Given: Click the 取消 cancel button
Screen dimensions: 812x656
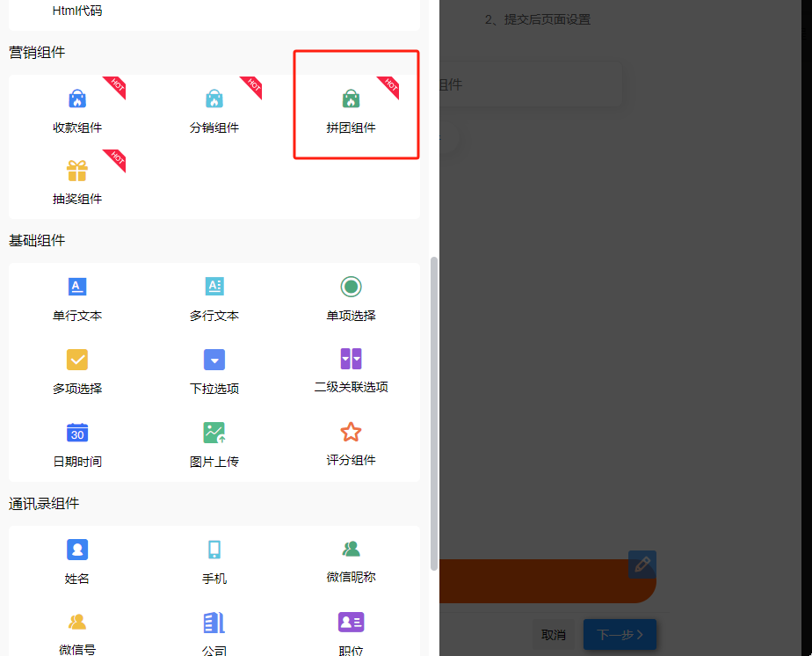Looking at the screenshot, I should [x=553, y=635].
